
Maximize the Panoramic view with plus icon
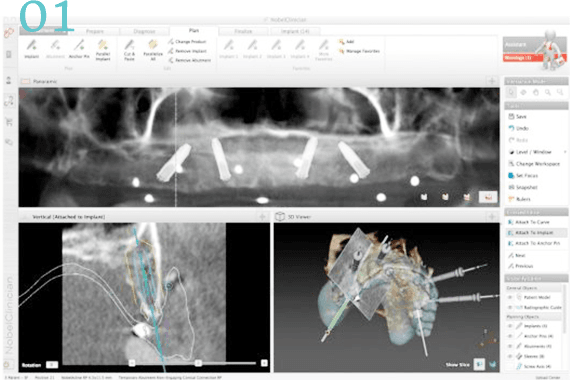click(491, 81)
